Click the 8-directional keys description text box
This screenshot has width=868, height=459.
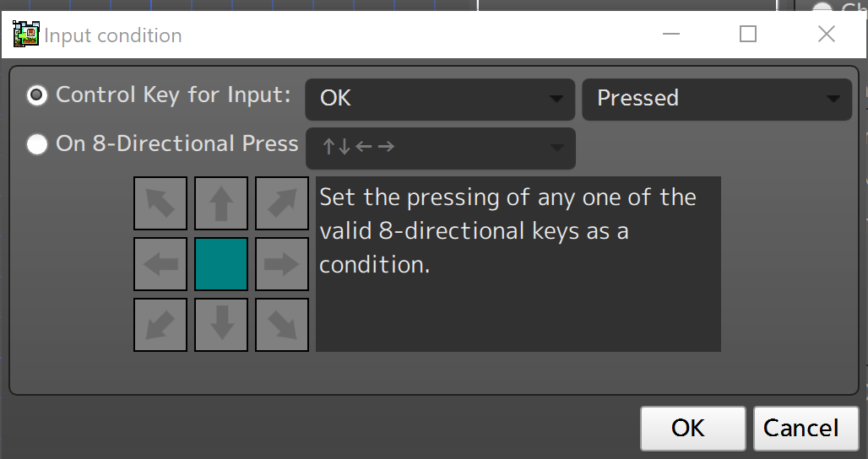(518, 263)
